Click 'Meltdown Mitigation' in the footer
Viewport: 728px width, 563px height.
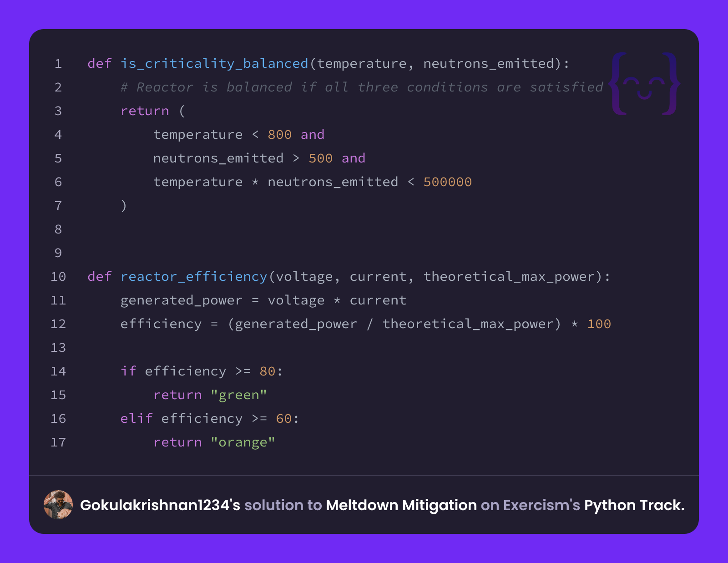tap(401, 505)
